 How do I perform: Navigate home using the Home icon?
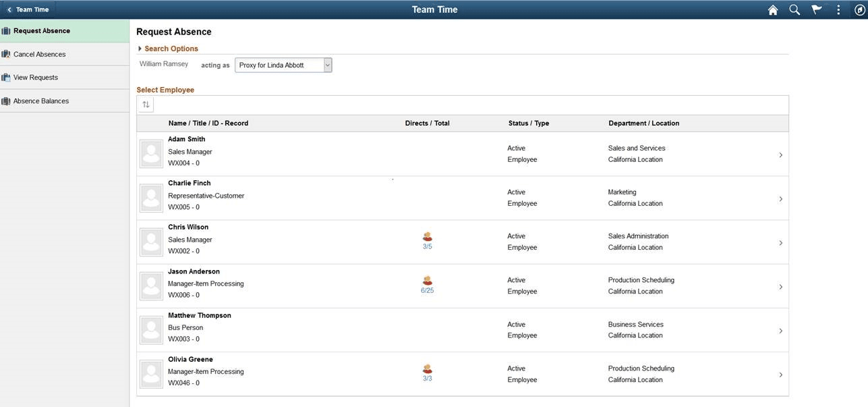pos(771,9)
